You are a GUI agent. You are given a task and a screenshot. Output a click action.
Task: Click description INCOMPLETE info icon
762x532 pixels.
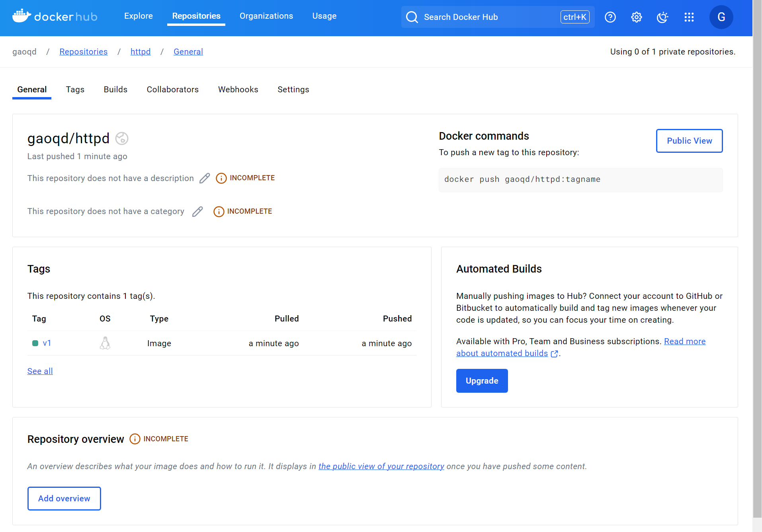[x=221, y=178]
